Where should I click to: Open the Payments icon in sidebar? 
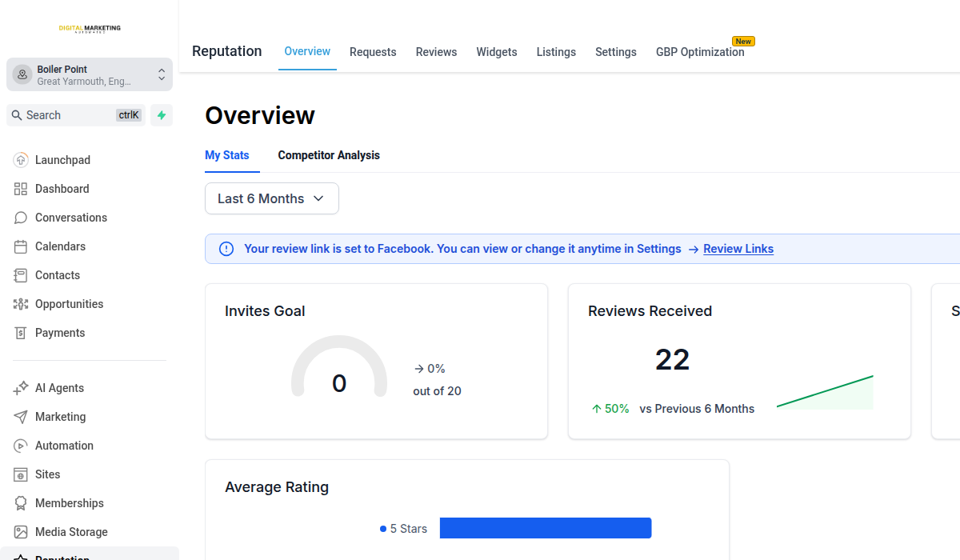tap(21, 332)
